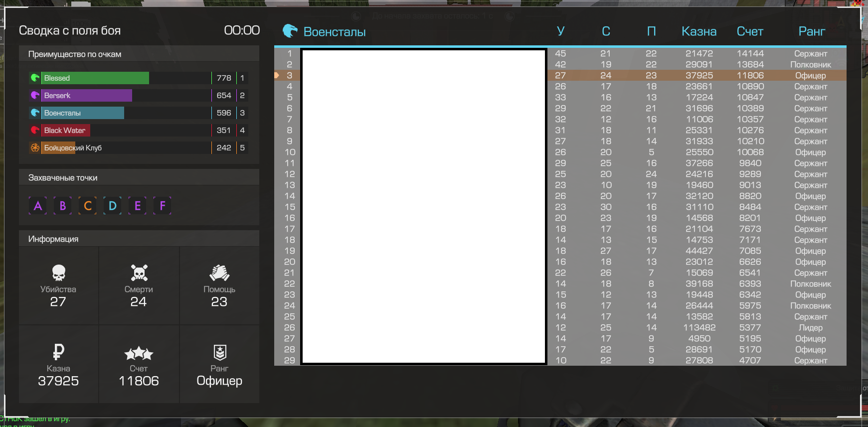868x427 pixels.
Task: Sort by the Казна column header
Action: 699,31
